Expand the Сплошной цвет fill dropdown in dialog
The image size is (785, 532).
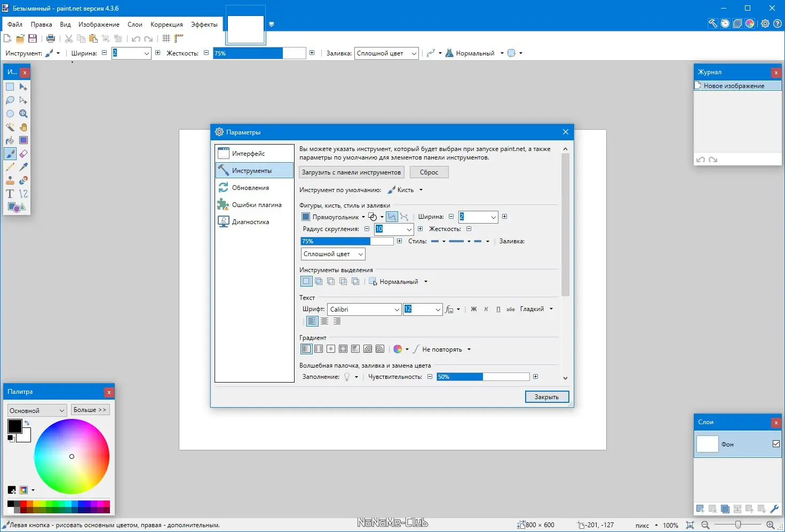(334, 254)
